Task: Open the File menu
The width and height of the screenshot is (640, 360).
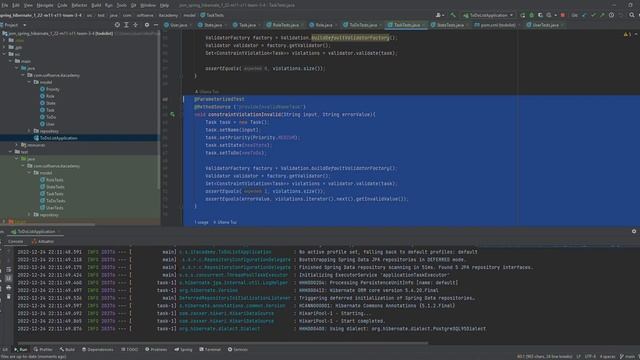Action: point(4,5)
